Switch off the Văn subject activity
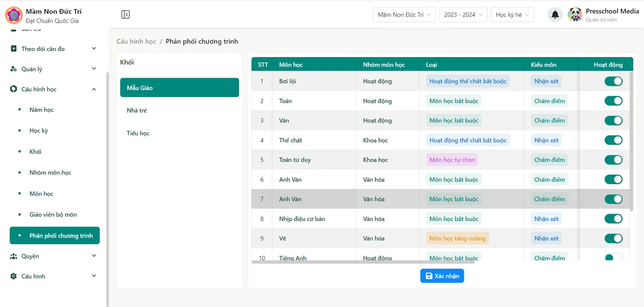 coord(613,121)
